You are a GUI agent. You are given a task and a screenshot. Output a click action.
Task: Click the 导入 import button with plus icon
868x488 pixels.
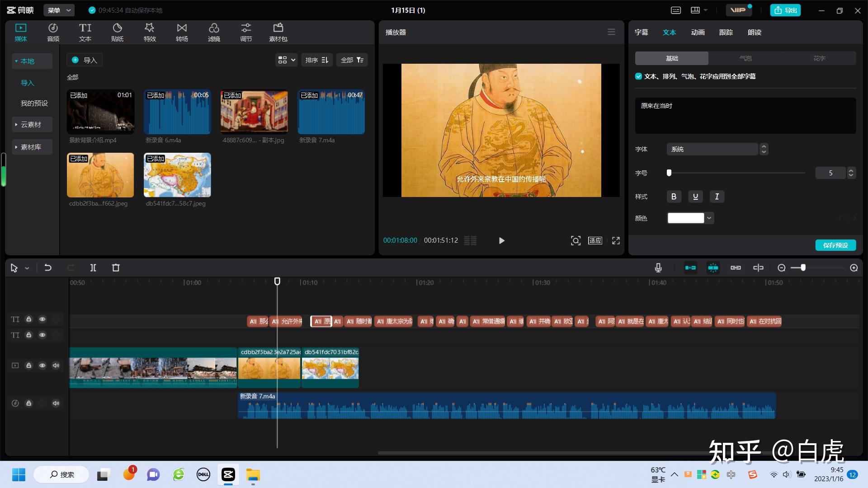(x=85, y=60)
